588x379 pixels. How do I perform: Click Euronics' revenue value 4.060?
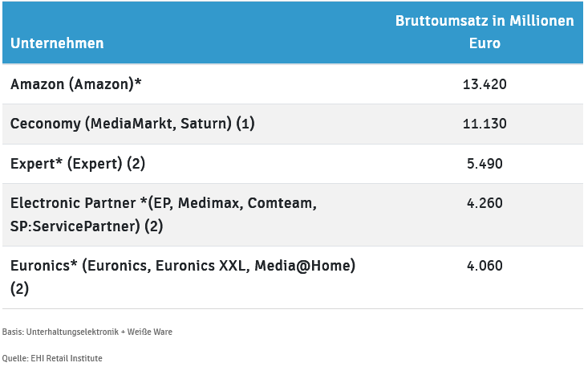[485, 266]
